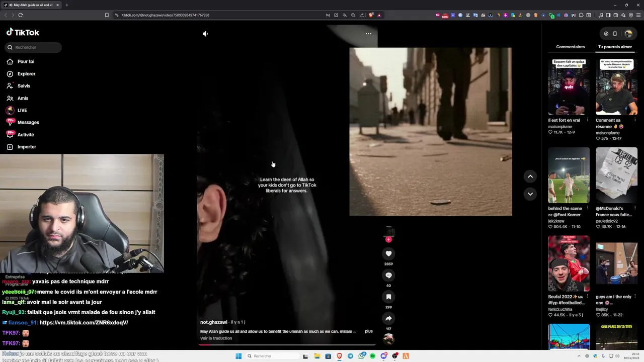This screenshot has width=644, height=362.
Task: Show hidden system tray icons
Action: coord(579,356)
